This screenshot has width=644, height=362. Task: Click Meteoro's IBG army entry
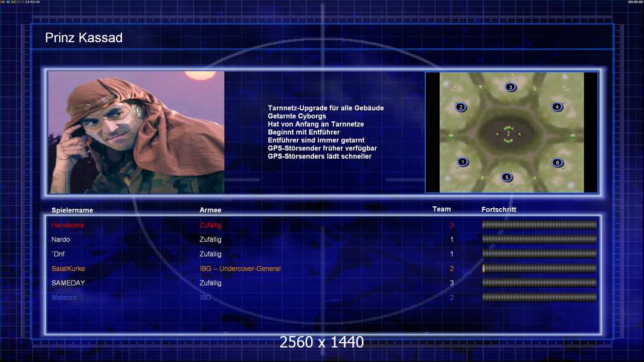click(x=205, y=297)
